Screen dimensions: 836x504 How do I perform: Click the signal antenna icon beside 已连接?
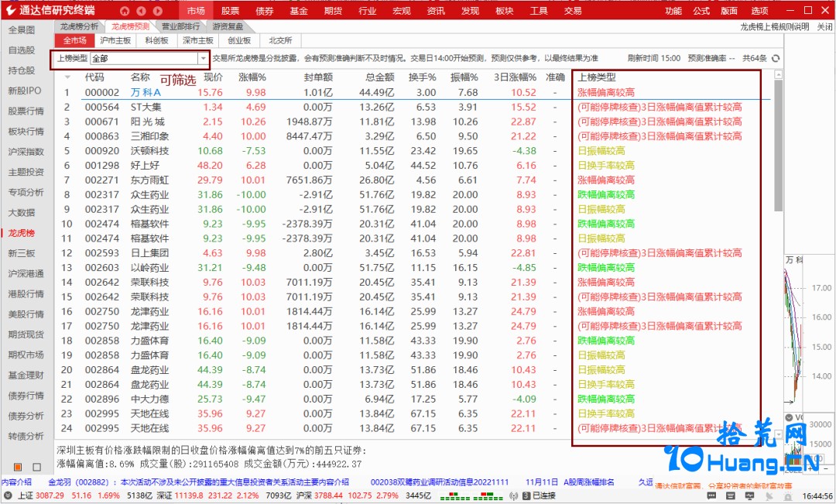tap(513, 496)
